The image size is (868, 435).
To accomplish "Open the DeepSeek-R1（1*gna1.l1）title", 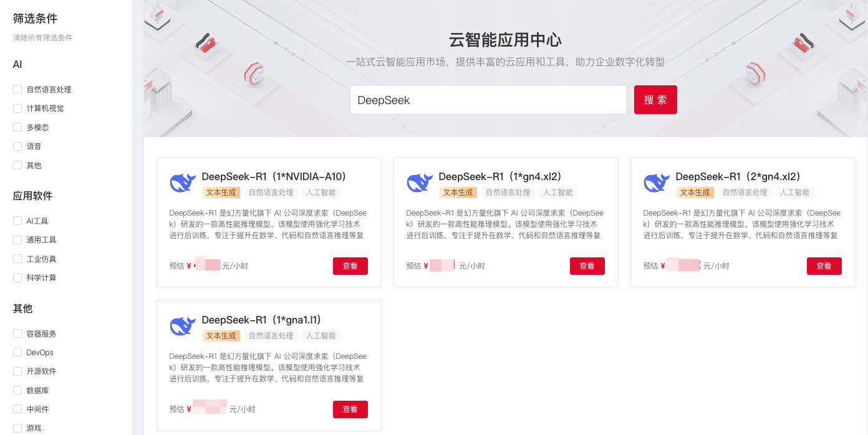I will pyautogui.click(x=261, y=320).
